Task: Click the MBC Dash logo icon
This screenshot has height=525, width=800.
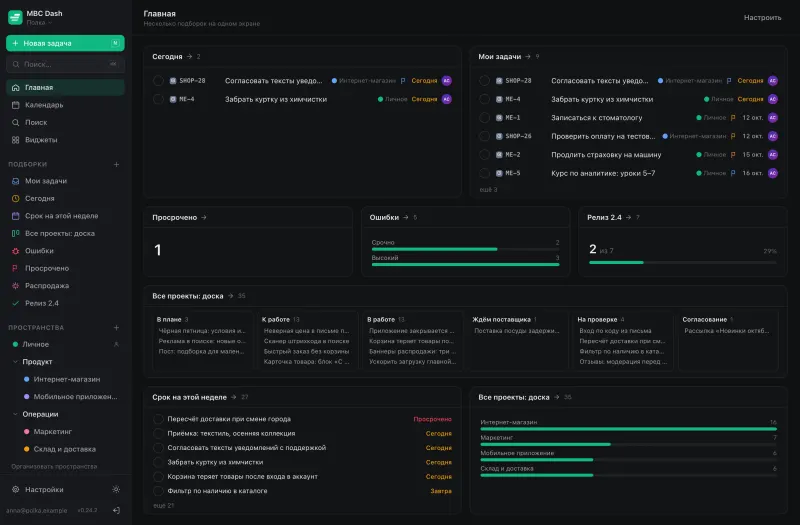Action: [15, 17]
